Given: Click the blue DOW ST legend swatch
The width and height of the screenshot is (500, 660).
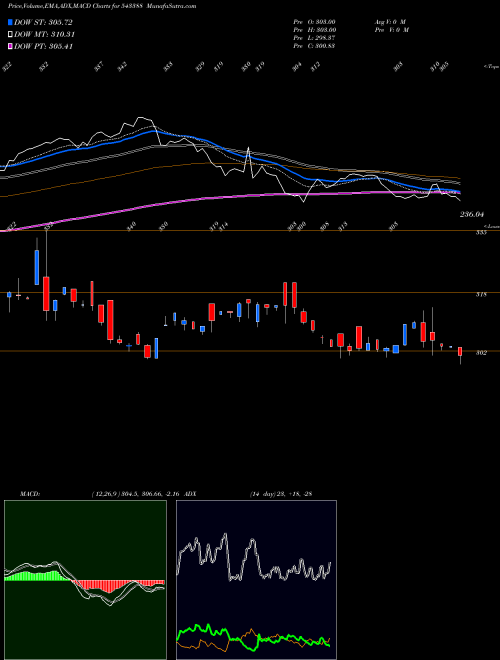Looking at the screenshot, I should (x=10, y=22).
